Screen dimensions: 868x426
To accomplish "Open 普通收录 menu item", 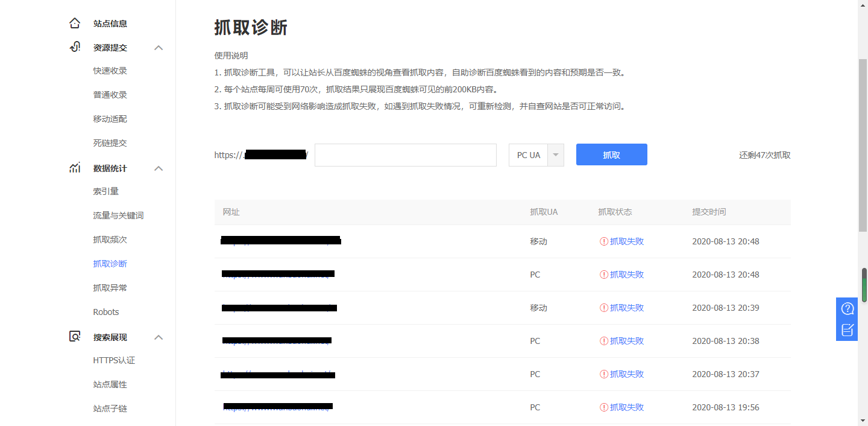I will pos(110,95).
